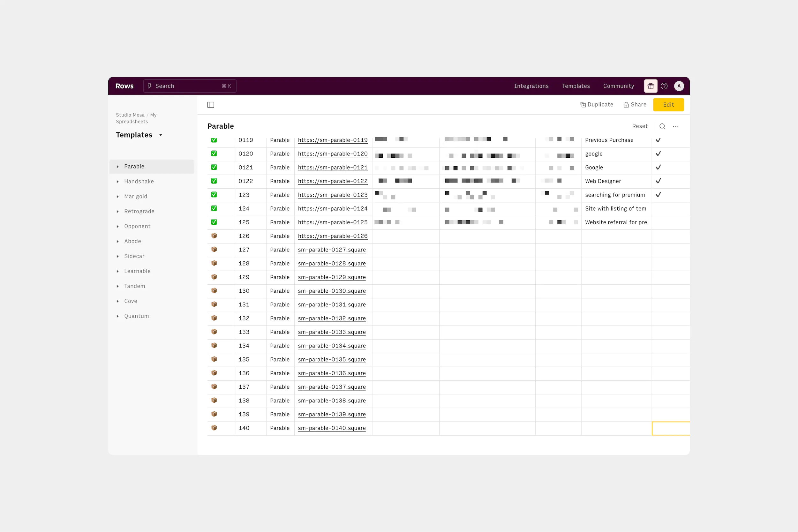Select the yellow-highlighted empty cell in row 140
This screenshot has width=798, height=532.
pos(671,428)
